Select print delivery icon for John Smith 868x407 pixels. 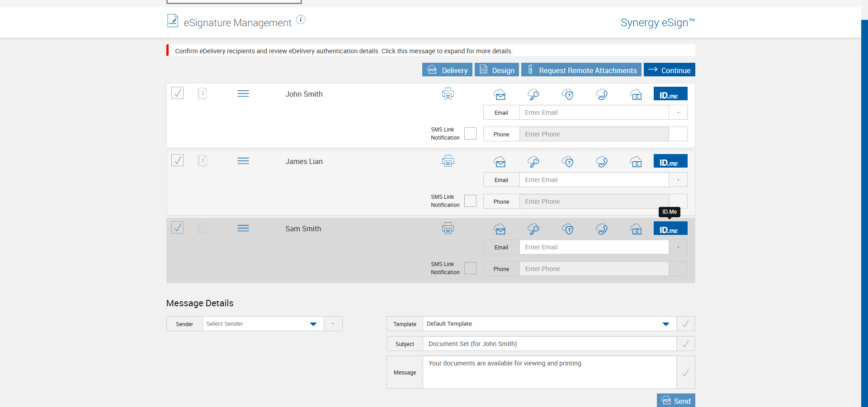(x=448, y=94)
